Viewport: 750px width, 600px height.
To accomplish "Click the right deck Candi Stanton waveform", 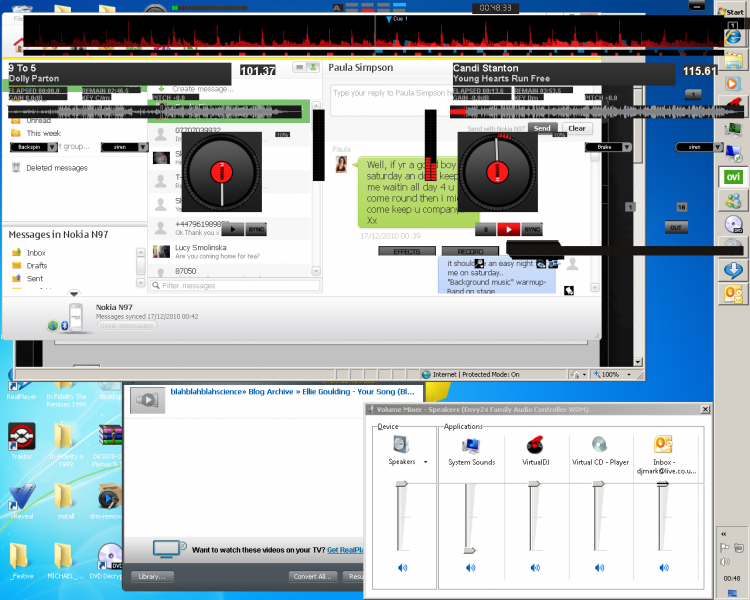I will coord(596,111).
